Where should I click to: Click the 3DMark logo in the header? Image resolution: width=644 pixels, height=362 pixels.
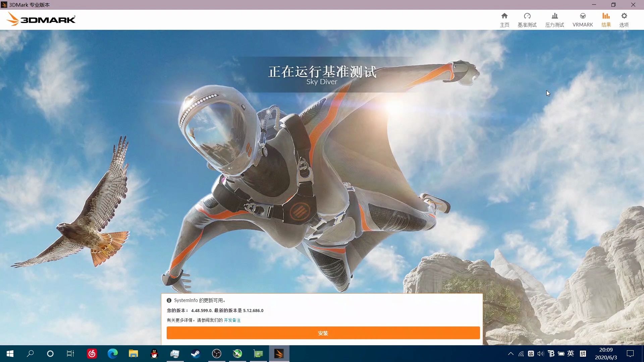pos(41,19)
